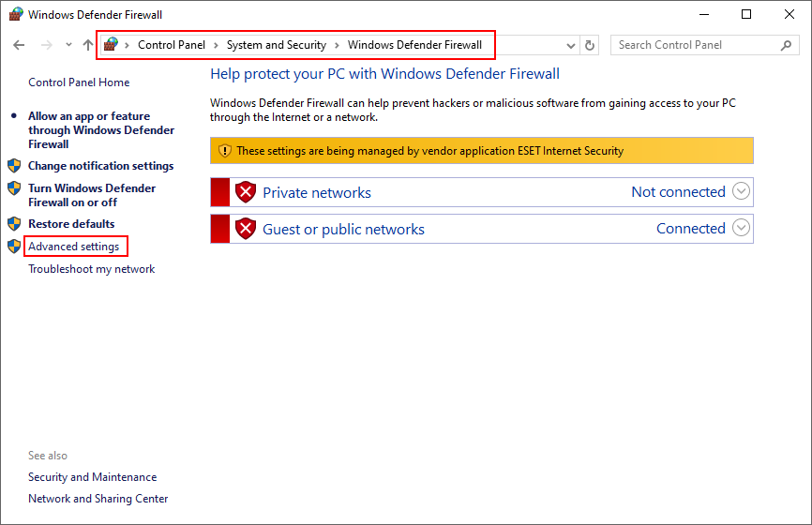
Task: Go back using the back arrow
Action: coord(19,45)
